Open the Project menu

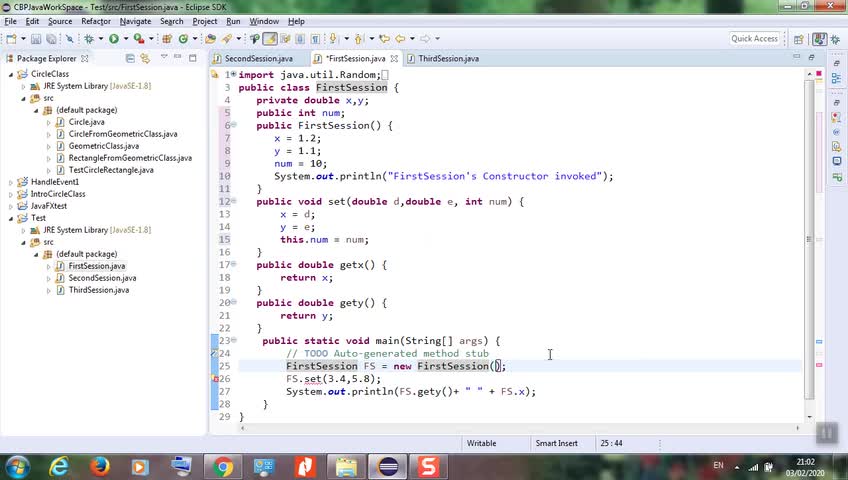pyautogui.click(x=204, y=21)
